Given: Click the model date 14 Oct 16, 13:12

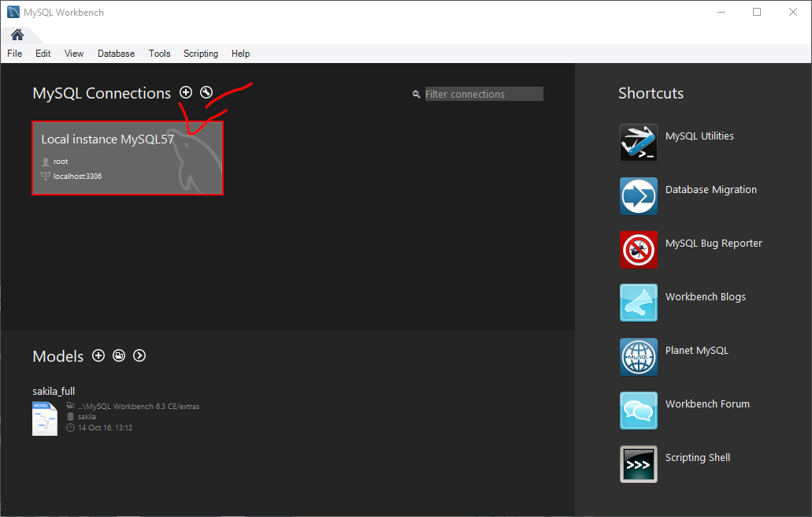Looking at the screenshot, I should click(105, 427).
